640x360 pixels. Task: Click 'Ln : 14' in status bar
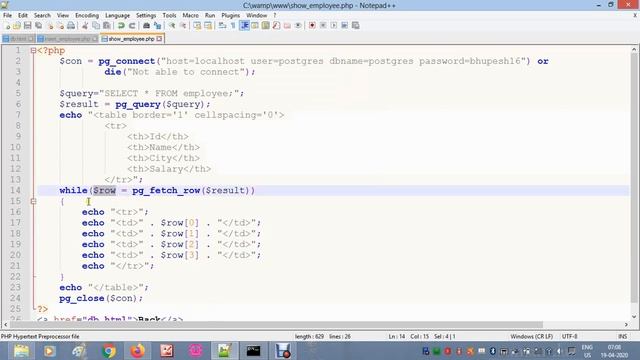click(397, 337)
